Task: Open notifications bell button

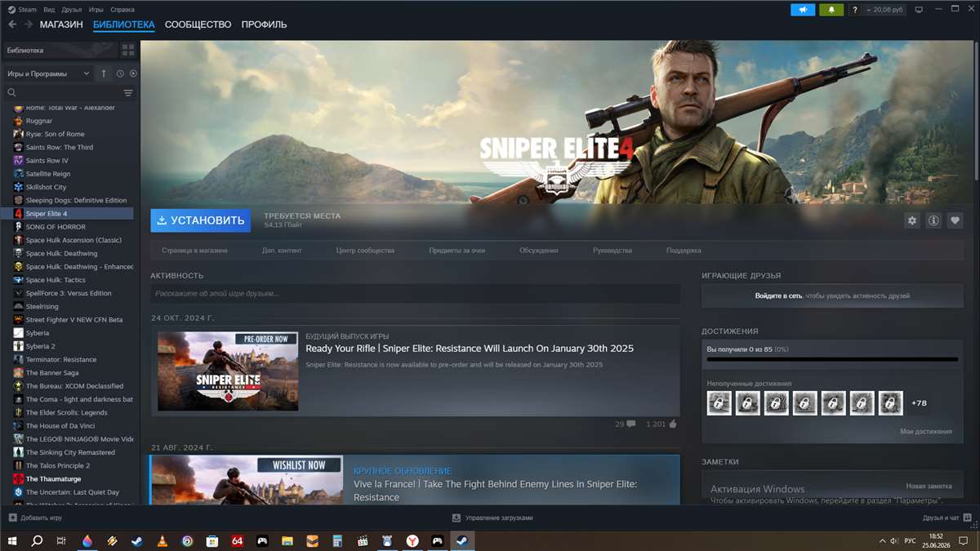Action: 831,10
